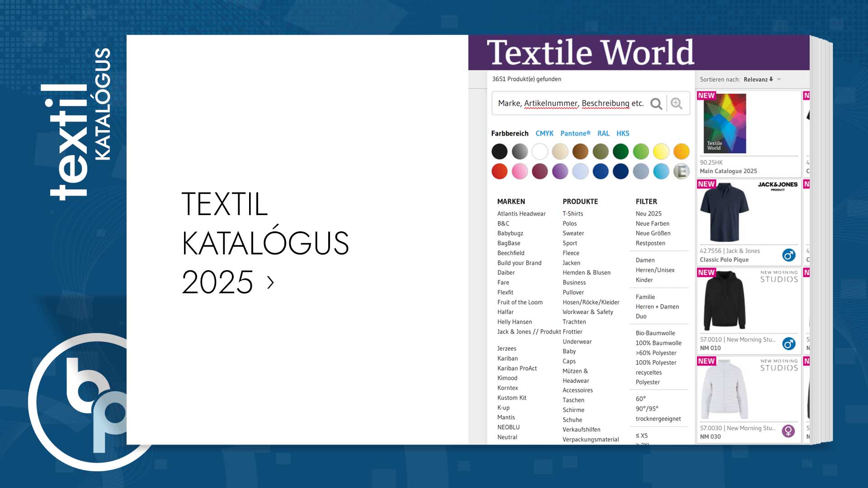Filter by brand Kariban ProAct

pos(517,368)
